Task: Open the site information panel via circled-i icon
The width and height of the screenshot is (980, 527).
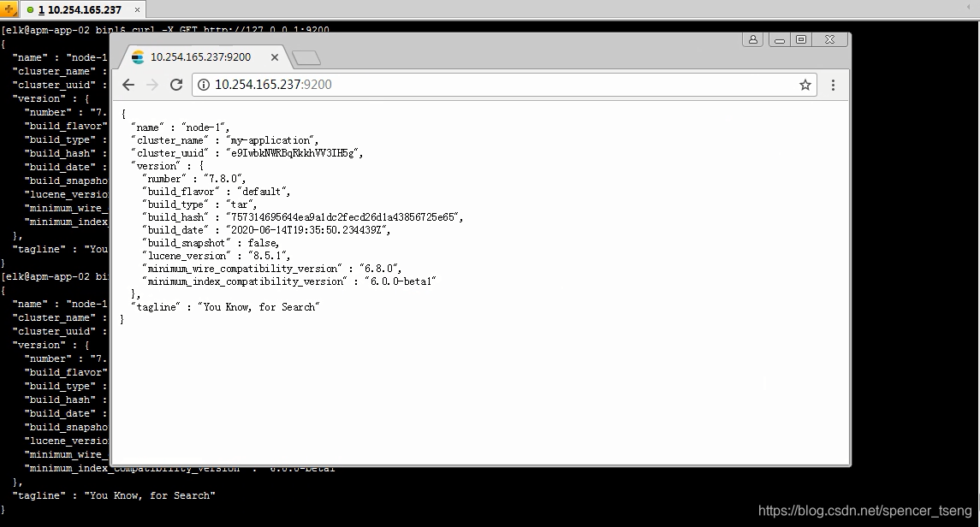Action: [x=202, y=85]
